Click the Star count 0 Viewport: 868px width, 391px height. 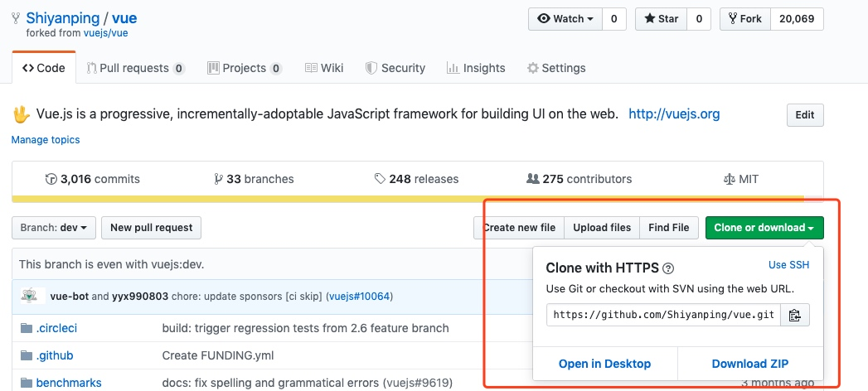699,19
